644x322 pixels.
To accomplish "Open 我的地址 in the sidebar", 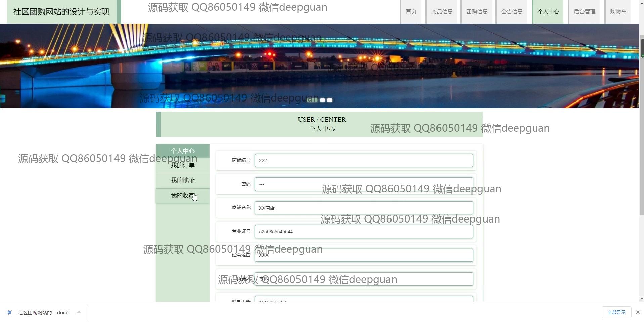I will click(x=182, y=180).
